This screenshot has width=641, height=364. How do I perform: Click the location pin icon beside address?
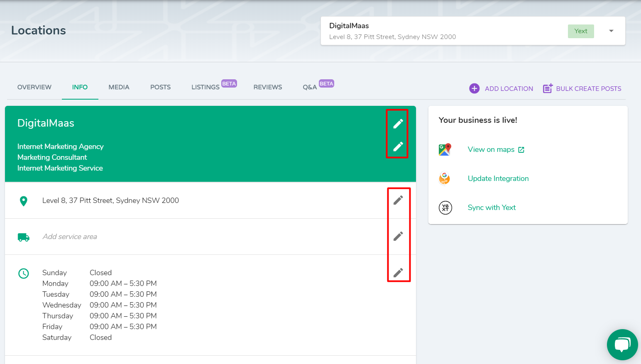24,200
